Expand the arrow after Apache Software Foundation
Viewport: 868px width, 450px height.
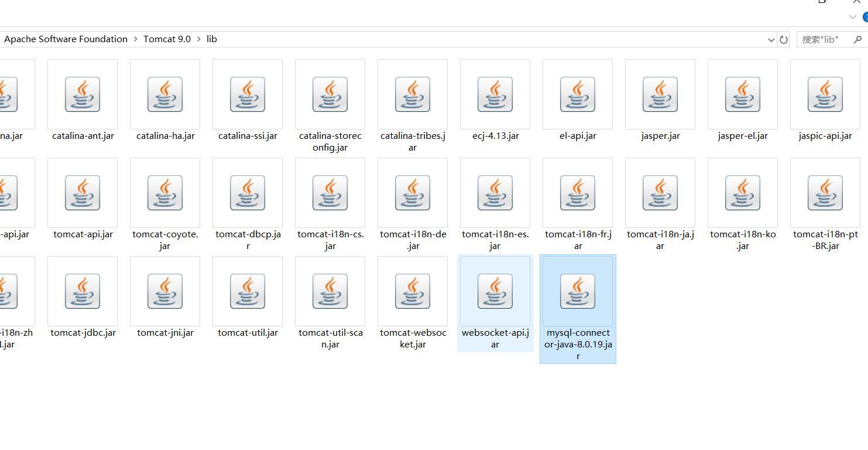pos(135,39)
